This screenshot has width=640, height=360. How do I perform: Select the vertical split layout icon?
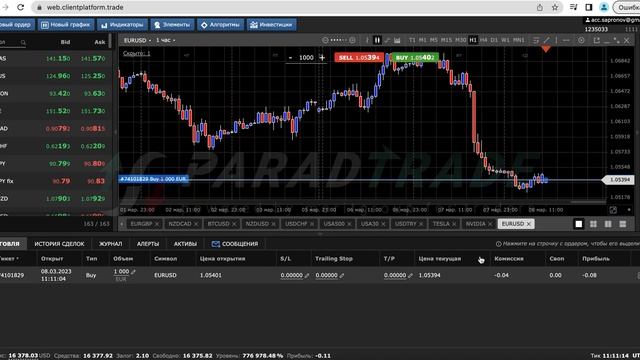[608, 224]
